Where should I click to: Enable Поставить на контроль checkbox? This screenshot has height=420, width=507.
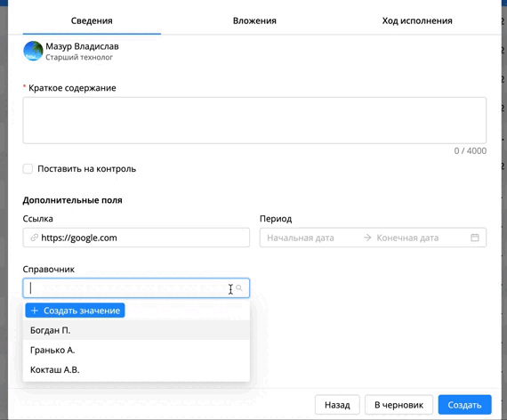click(x=28, y=168)
